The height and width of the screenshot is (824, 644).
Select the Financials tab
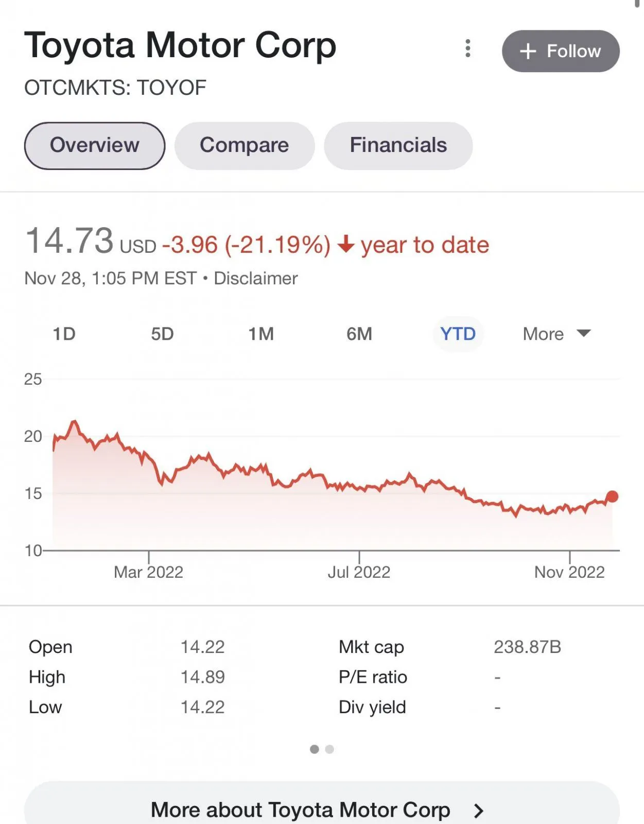(398, 146)
